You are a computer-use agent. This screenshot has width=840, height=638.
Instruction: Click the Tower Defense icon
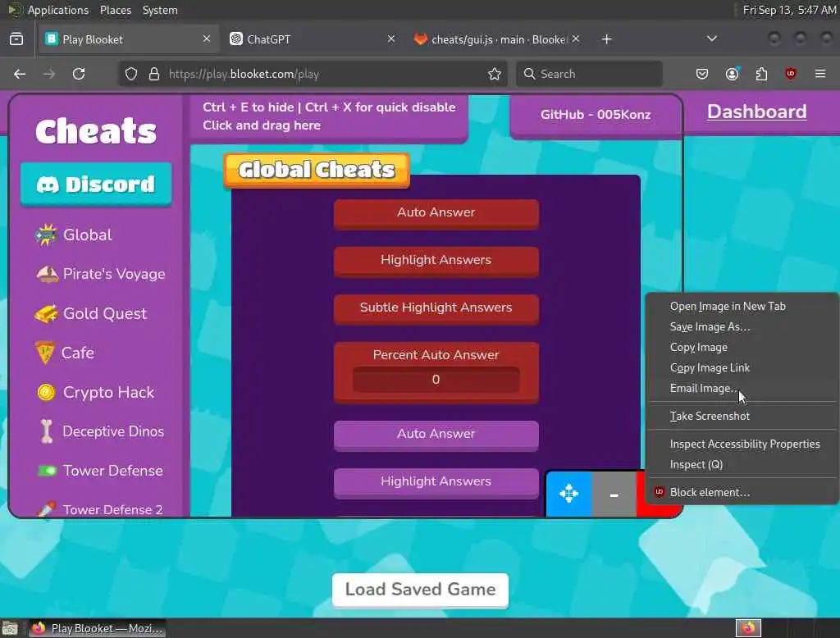point(47,471)
